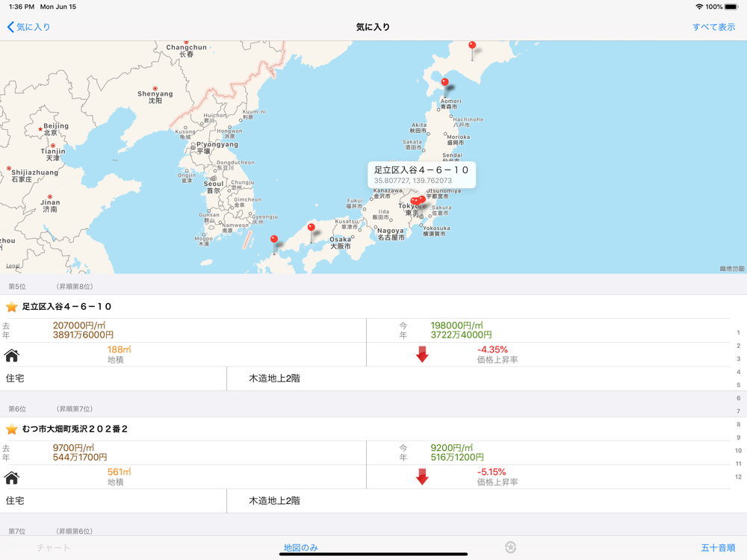Screen dimensions: 747x560
Task: Tap the star circle icon in bottom bar
Action: [x=510, y=547]
